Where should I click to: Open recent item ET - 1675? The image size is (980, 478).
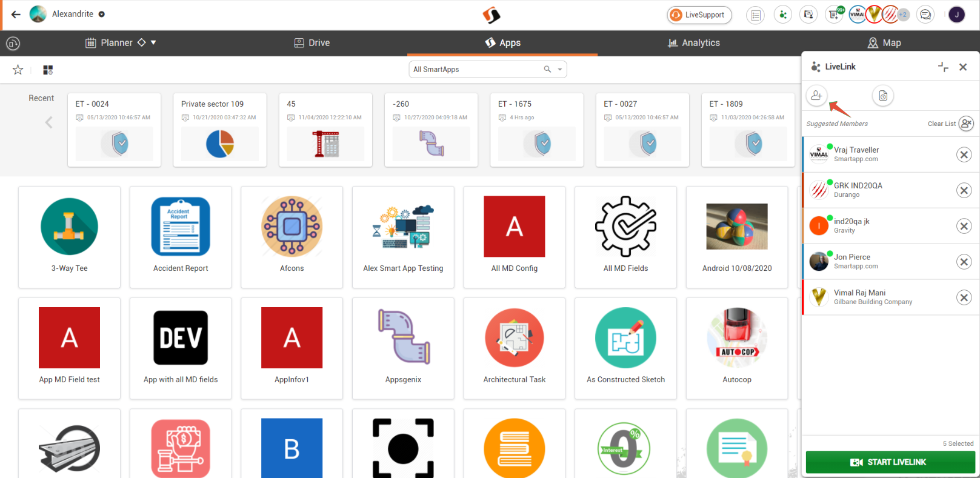[537, 130]
